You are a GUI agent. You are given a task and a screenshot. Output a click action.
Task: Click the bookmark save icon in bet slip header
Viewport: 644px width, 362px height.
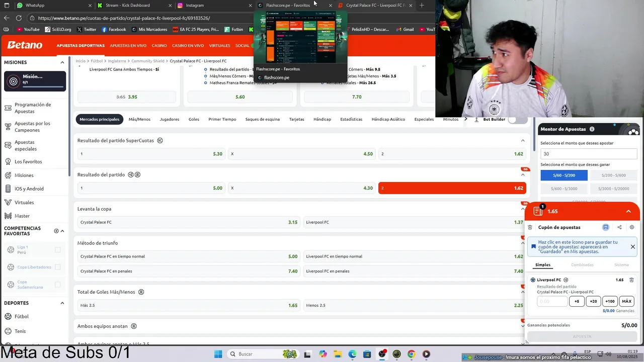coord(606,227)
